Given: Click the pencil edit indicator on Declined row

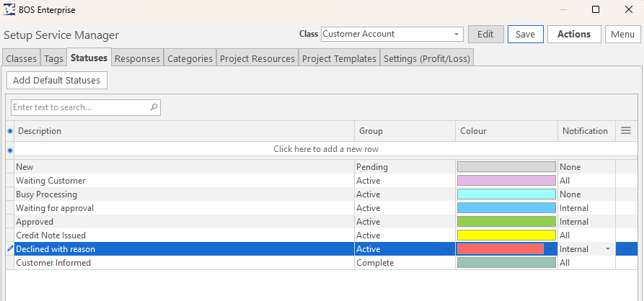Looking at the screenshot, I should 10,248.
